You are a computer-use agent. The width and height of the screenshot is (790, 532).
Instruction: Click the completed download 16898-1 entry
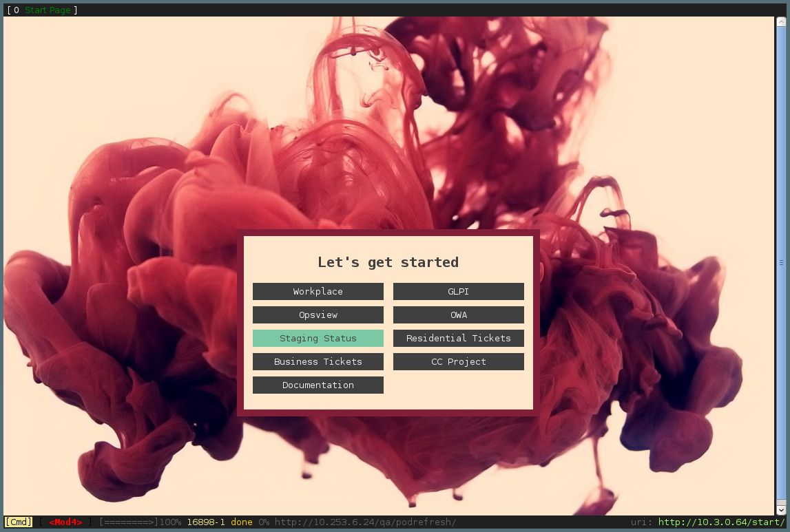(206, 522)
